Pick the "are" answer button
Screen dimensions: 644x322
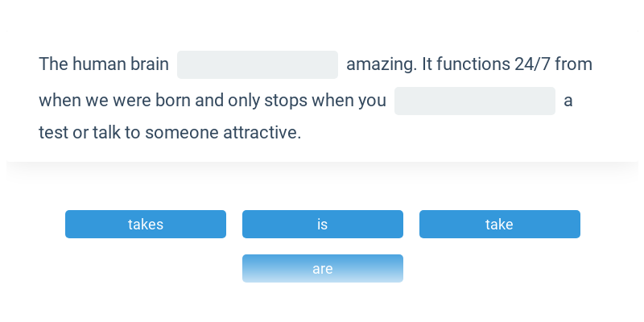click(323, 269)
